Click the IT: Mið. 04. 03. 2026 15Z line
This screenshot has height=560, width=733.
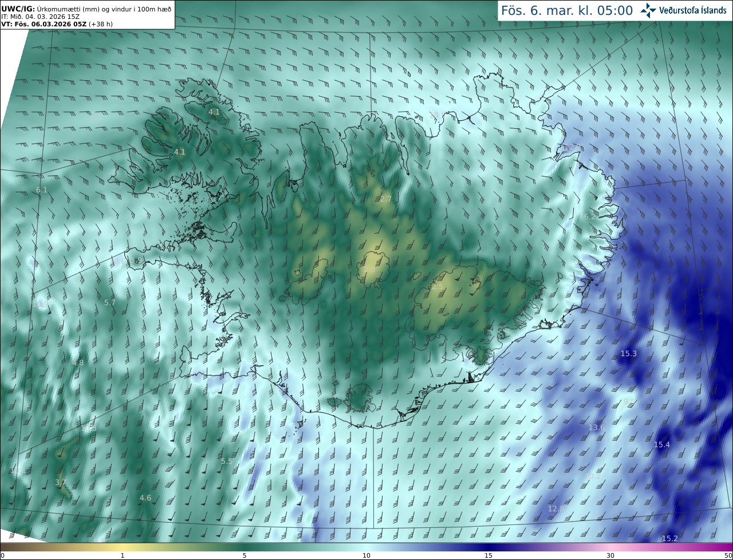click(x=40, y=17)
